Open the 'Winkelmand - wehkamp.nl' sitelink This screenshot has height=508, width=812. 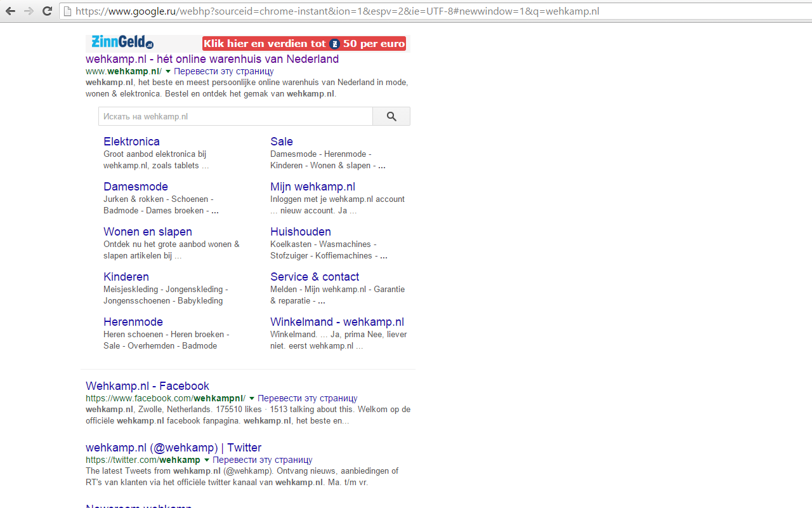[x=337, y=322]
